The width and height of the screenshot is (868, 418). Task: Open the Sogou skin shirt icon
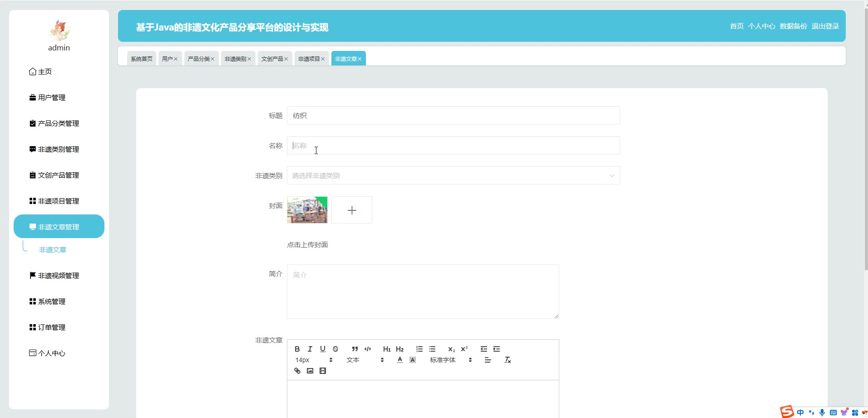click(844, 413)
